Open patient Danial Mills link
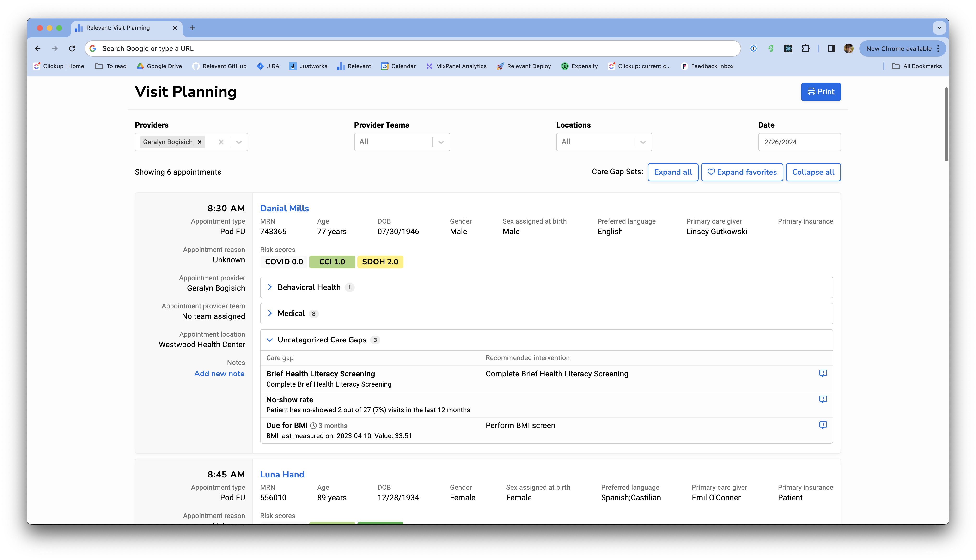The width and height of the screenshot is (976, 560). click(284, 209)
